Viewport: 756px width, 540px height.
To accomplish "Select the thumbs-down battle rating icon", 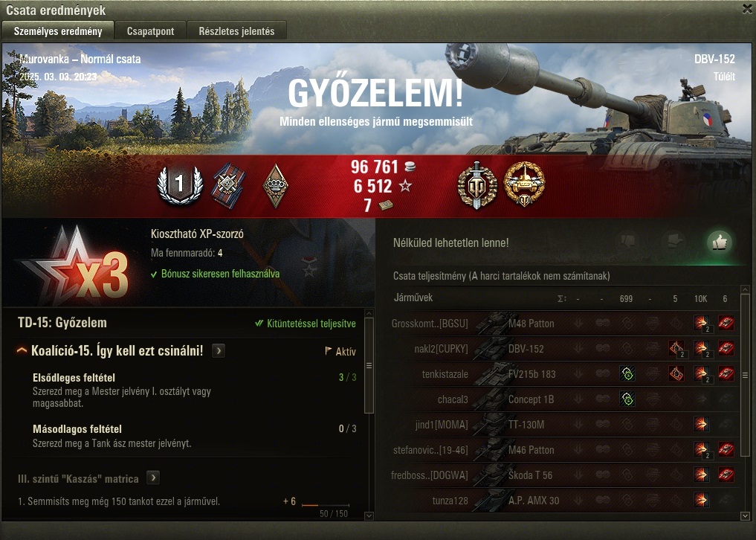I will coord(627,241).
